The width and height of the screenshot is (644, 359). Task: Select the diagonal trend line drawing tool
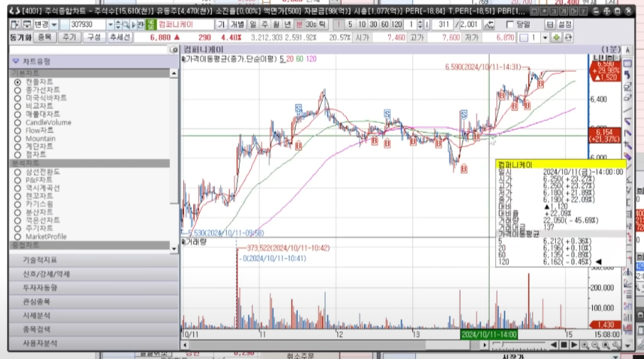(627, 109)
